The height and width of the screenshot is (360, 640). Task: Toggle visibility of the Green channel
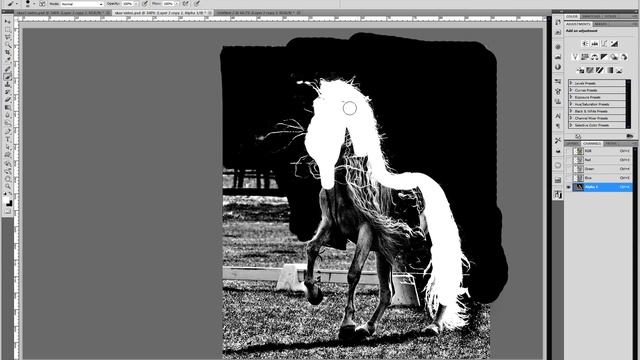(x=569, y=169)
